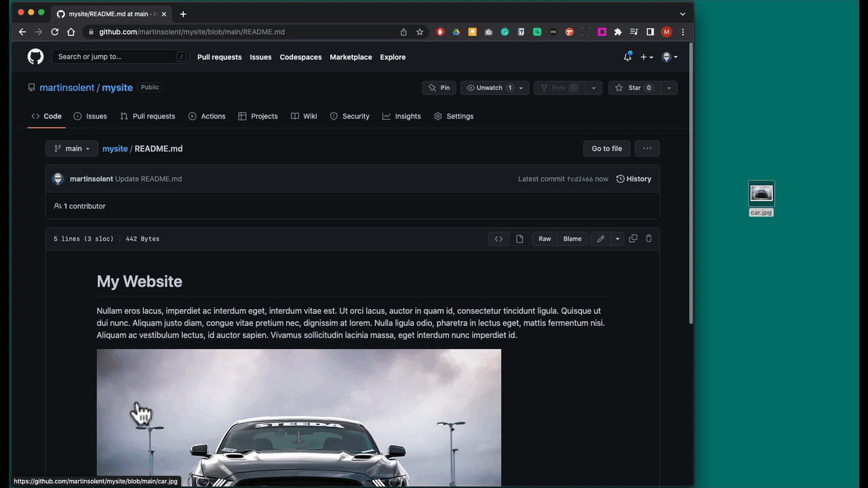Image resolution: width=868 pixels, height=488 pixels.
Task: Reload the page in Chrome
Action: [55, 32]
